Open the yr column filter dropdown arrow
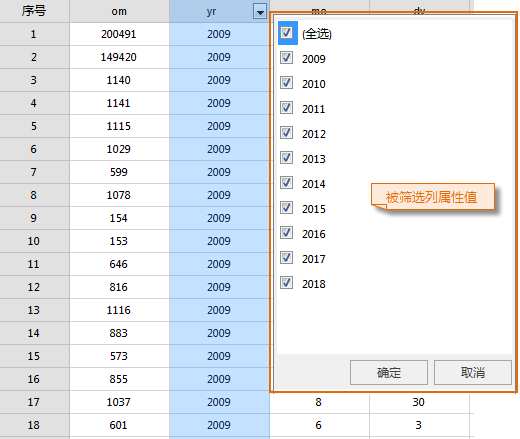 pos(260,12)
